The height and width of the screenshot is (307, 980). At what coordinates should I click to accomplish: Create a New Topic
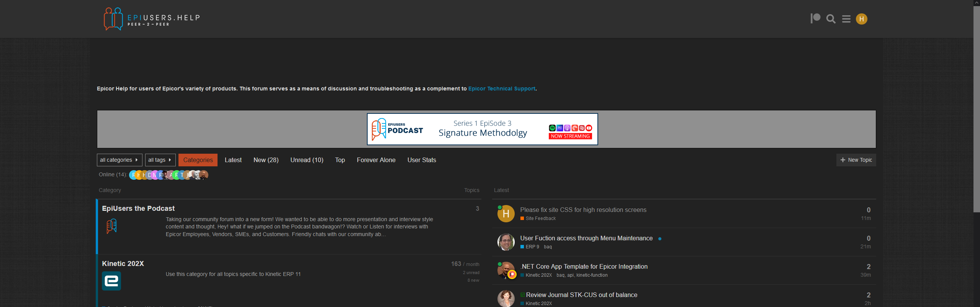click(856, 160)
